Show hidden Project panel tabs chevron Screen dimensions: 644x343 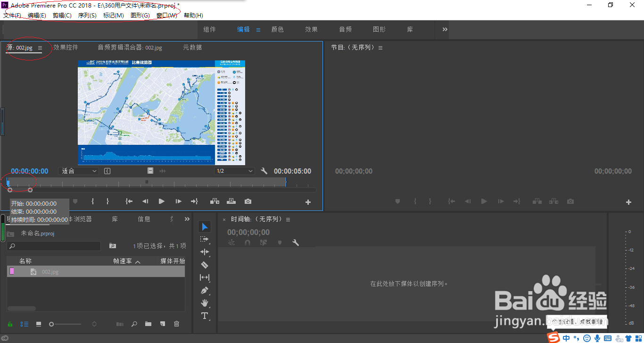(187, 219)
